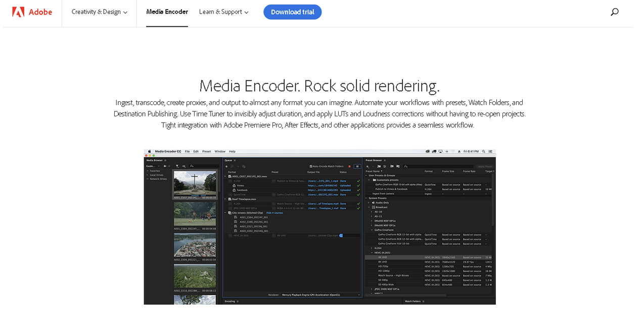Click the thumbnail scrub bar on A001_C037 clip
This screenshot has height=336, width=644.
click(195, 195)
